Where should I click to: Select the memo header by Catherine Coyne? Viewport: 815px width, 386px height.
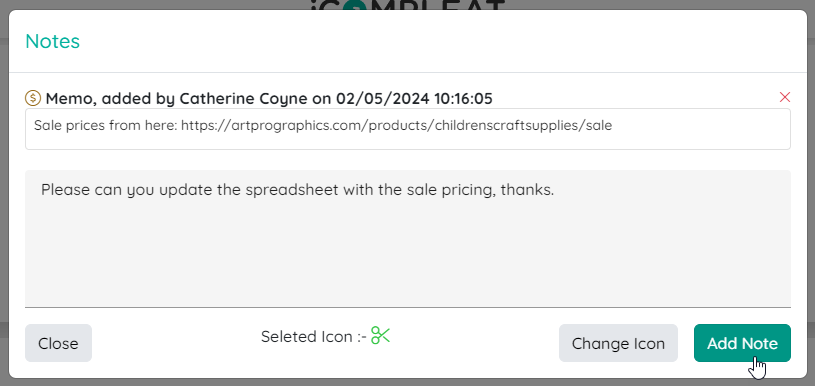269,98
